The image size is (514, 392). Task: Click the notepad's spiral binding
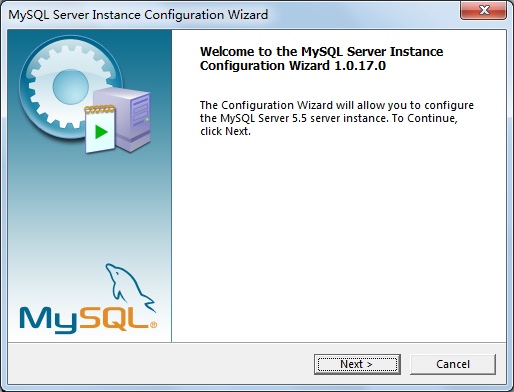[x=99, y=109]
